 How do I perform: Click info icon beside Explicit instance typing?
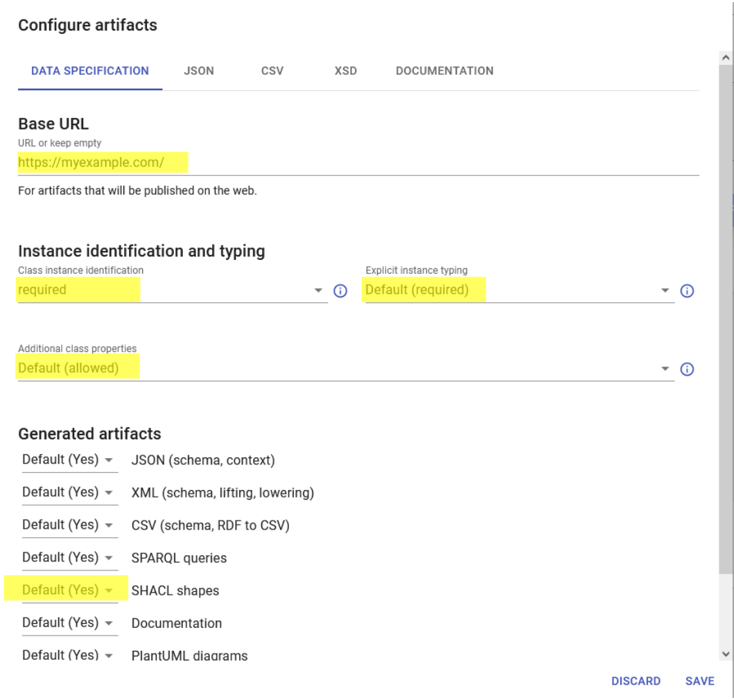tap(687, 291)
